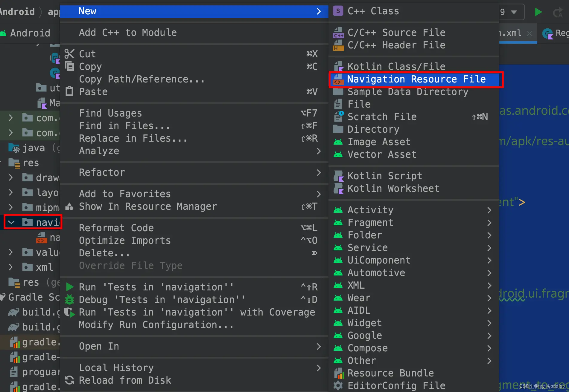Choose Find Usages menu item
This screenshot has width=569, height=392.
coord(194,113)
